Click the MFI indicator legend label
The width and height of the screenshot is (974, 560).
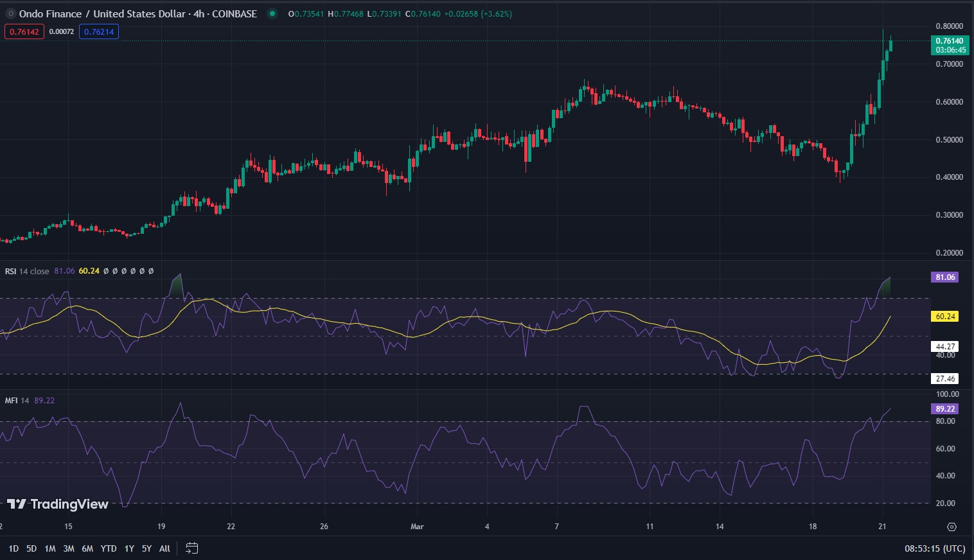click(x=12, y=400)
